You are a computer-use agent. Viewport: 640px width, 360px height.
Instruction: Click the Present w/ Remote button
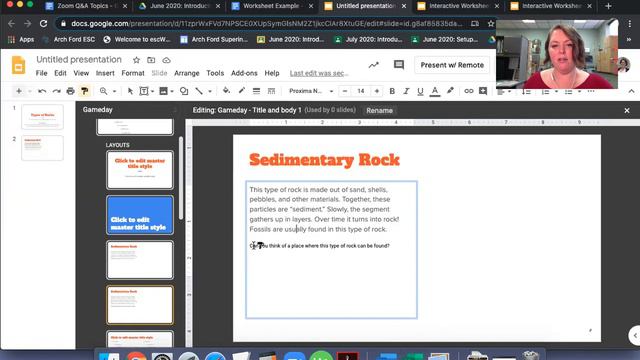pos(452,65)
